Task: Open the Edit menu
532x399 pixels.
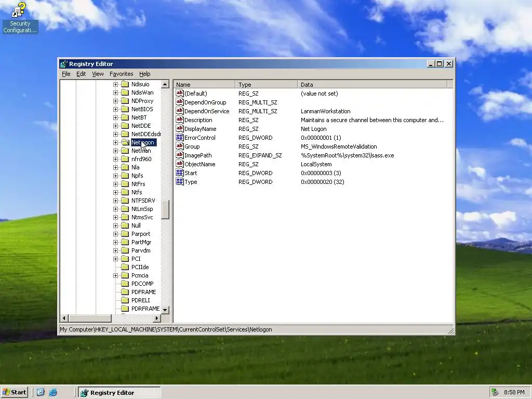Action: (81, 74)
